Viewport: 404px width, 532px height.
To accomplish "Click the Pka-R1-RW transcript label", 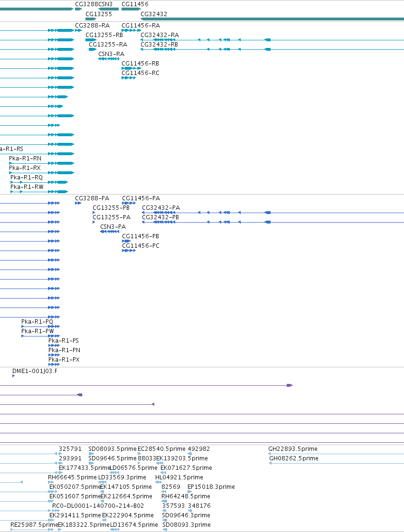I will point(27,187).
